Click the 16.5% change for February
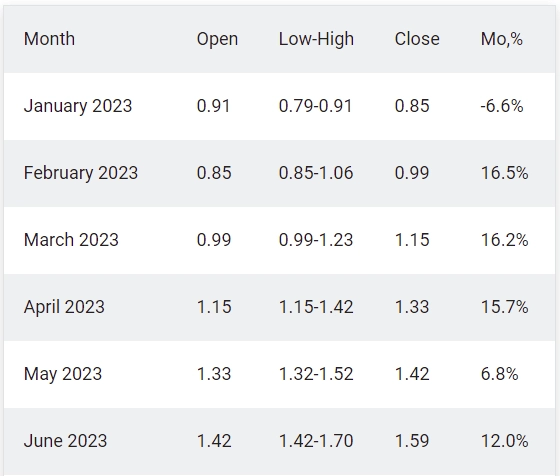The height and width of the screenshot is (476, 560). pyautogui.click(x=504, y=173)
